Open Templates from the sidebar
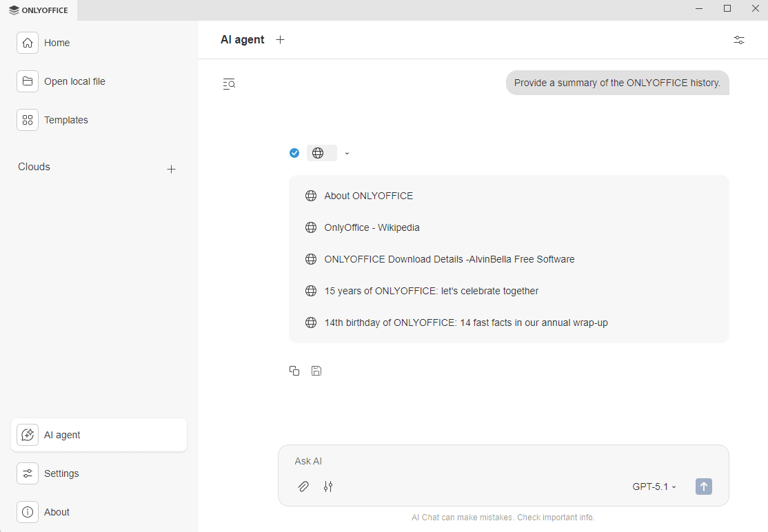Image resolution: width=768 pixels, height=532 pixels. [x=65, y=120]
